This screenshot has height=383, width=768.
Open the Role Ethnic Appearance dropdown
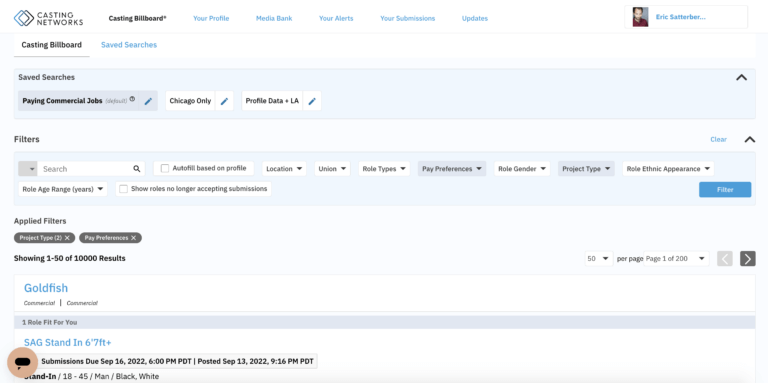click(668, 169)
